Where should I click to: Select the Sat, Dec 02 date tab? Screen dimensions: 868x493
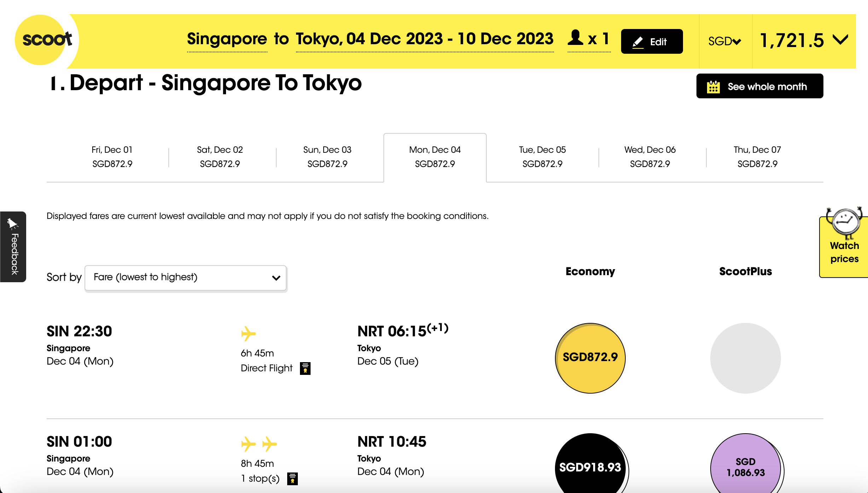220,157
